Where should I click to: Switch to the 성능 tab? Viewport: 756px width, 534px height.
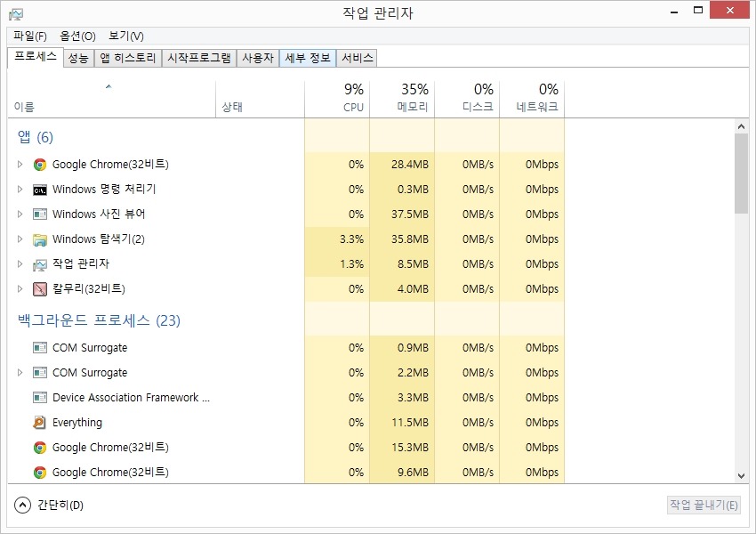(x=78, y=59)
